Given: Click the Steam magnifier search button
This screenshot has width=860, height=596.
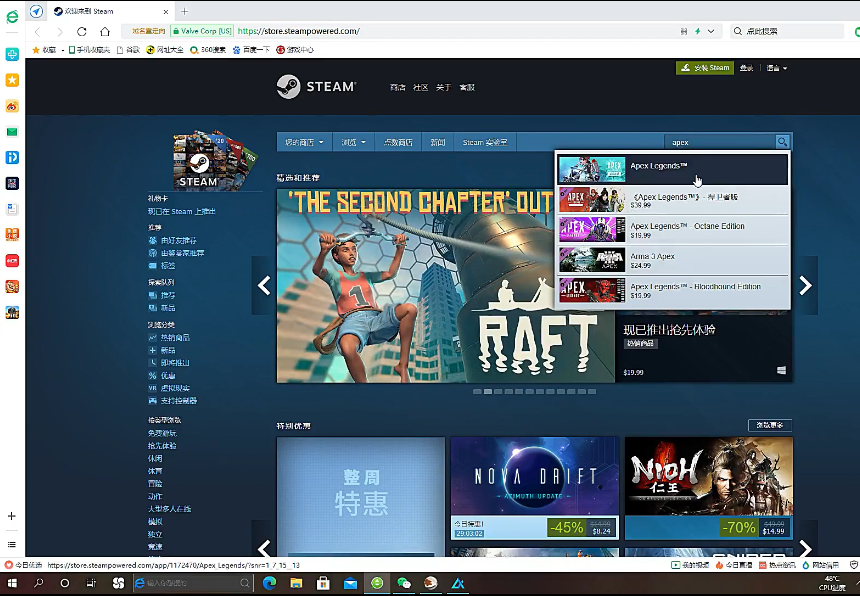Looking at the screenshot, I should click(x=782, y=142).
